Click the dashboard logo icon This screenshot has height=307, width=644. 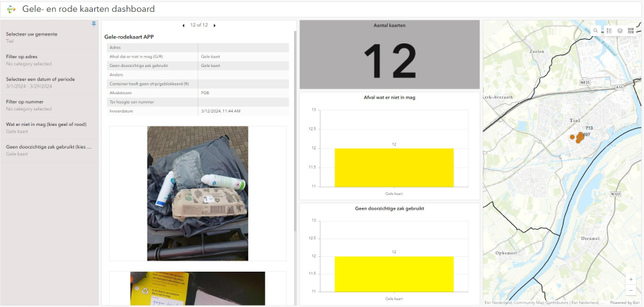11,10
